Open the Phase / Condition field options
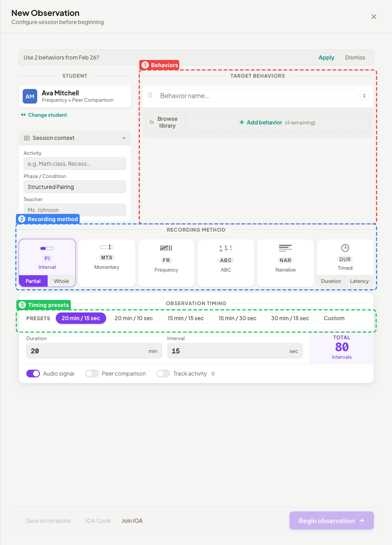 (x=74, y=187)
